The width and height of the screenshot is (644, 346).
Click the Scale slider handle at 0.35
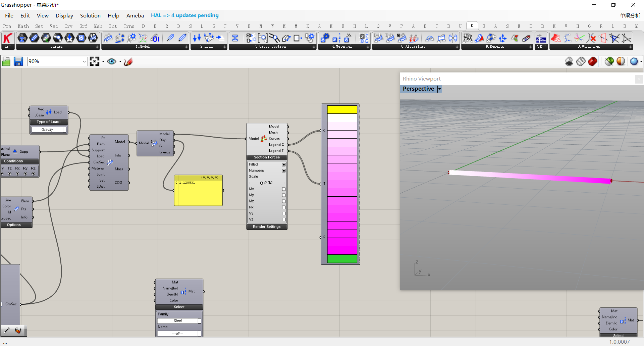262,183
